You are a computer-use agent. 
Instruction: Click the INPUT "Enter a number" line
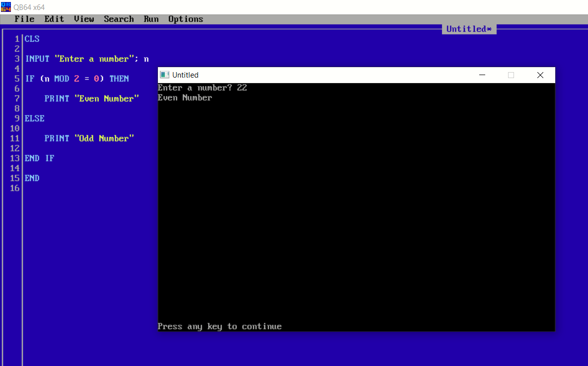pos(86,59)
